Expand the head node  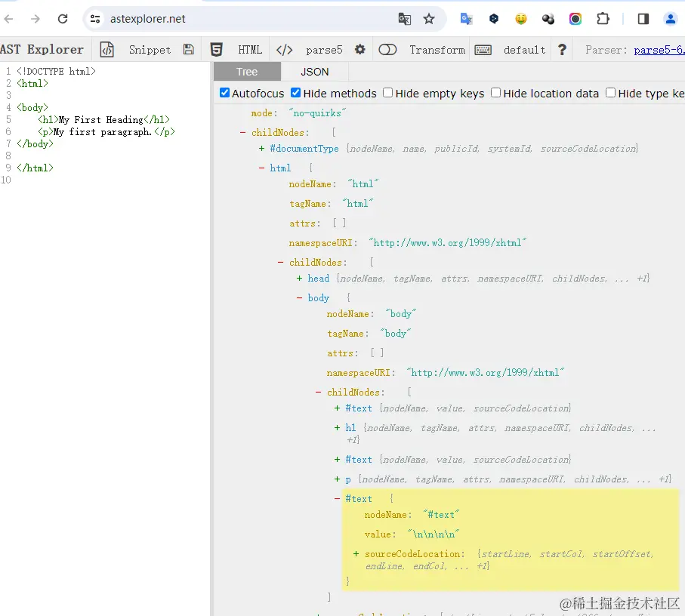pos(299,278)
